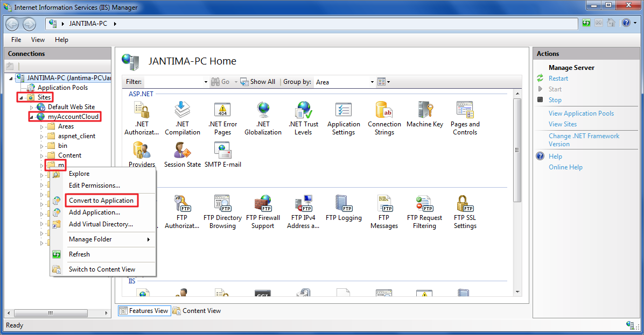
Task: Collapse the myAccountCloud site node arrow
Action: click(x=31, y=117)
